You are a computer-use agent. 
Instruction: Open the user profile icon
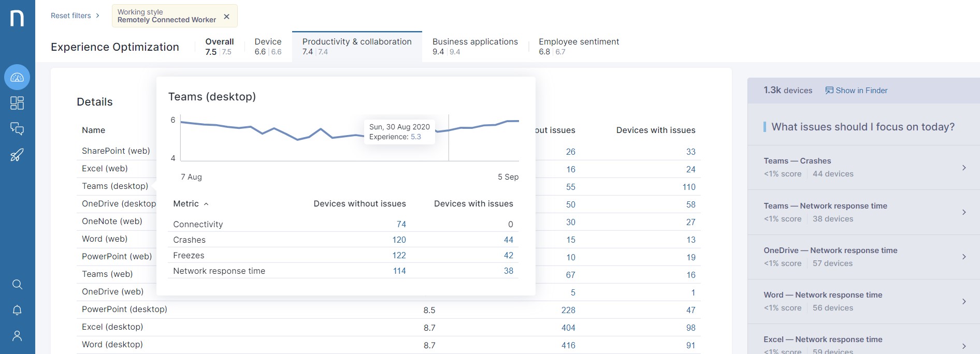(17, 336)
